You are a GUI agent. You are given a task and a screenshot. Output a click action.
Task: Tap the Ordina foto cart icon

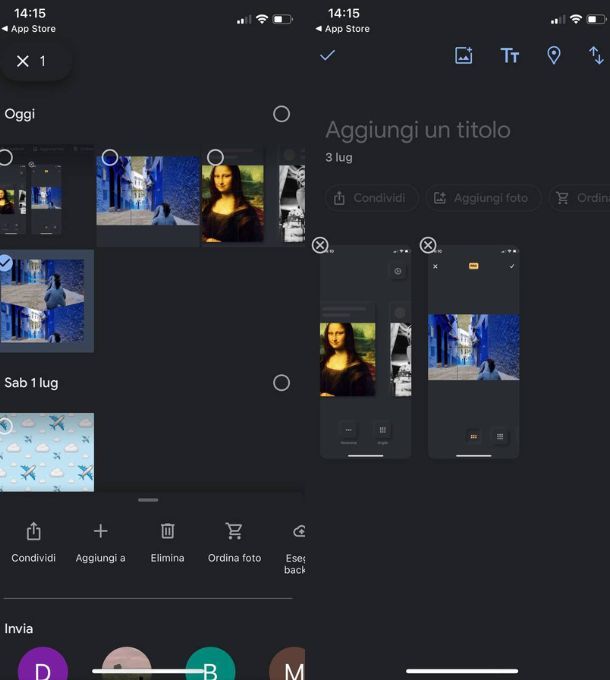234,531
